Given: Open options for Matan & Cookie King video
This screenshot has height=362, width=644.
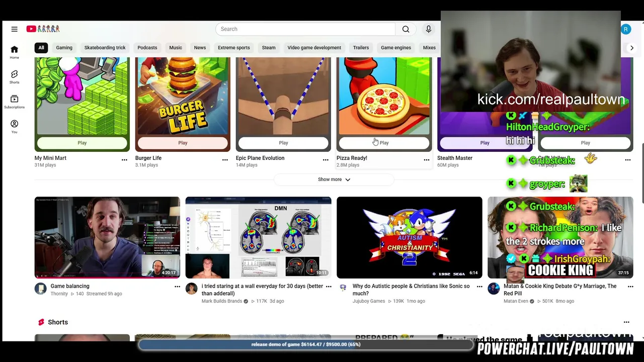Looking at the screenshot, I should click(x=630, y=287).
